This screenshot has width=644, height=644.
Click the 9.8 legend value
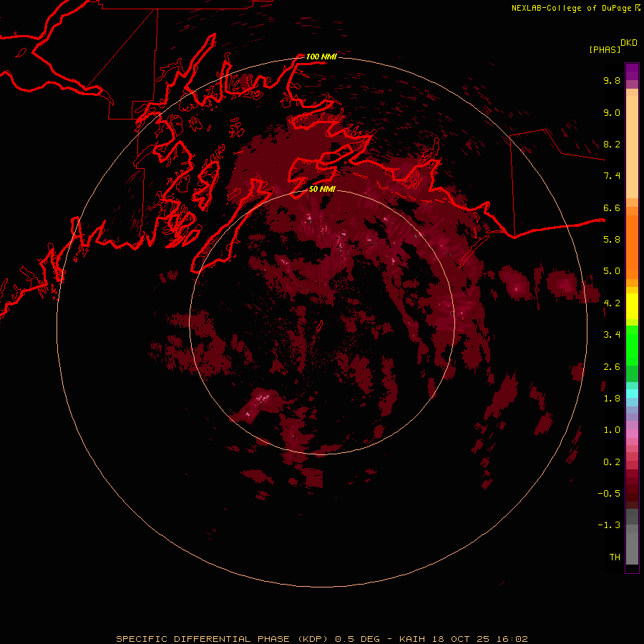(x=612, y=80)
